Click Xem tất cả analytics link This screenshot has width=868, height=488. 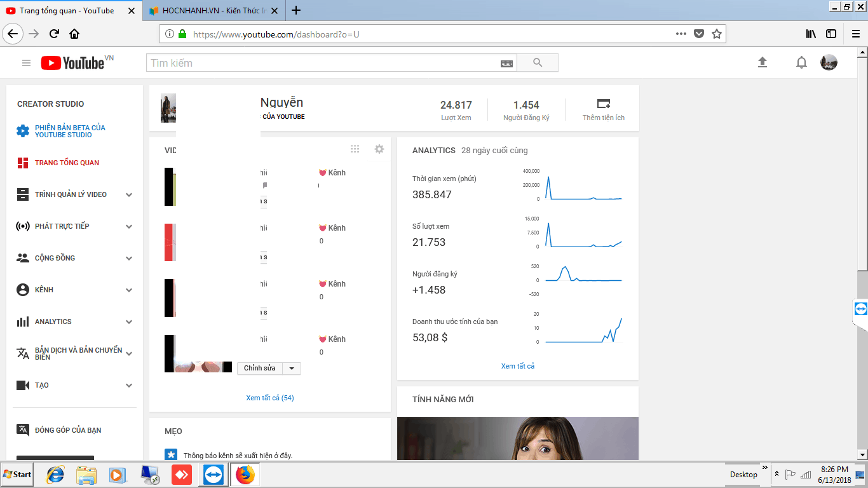(x=518, y=366)
